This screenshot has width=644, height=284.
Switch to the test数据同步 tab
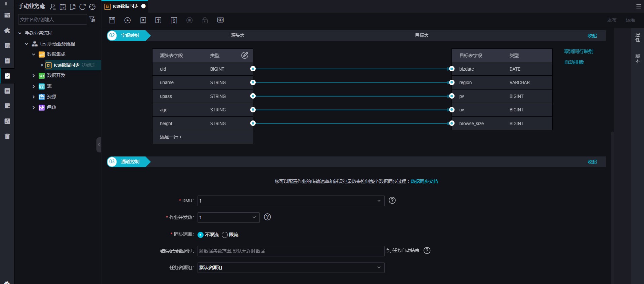click(x=125, y=6)
